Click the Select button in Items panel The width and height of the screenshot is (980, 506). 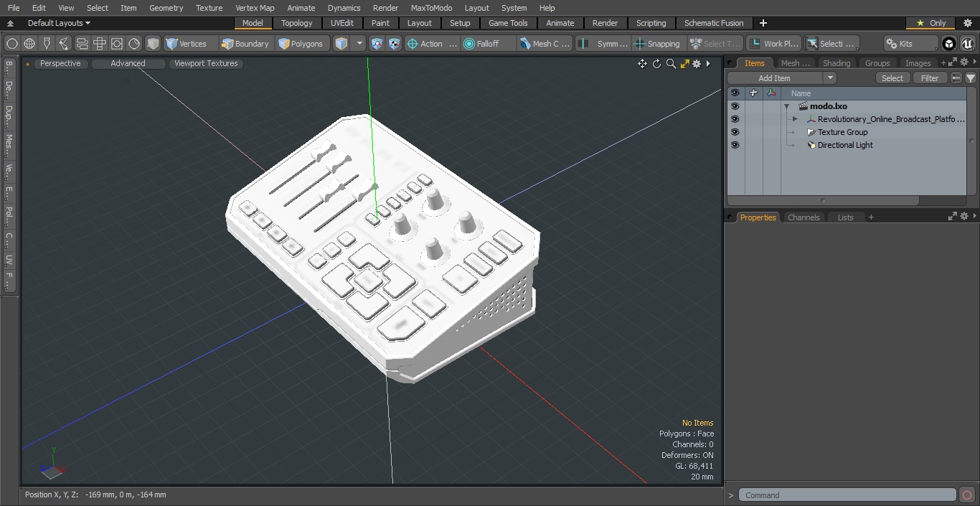coord(892,78)
